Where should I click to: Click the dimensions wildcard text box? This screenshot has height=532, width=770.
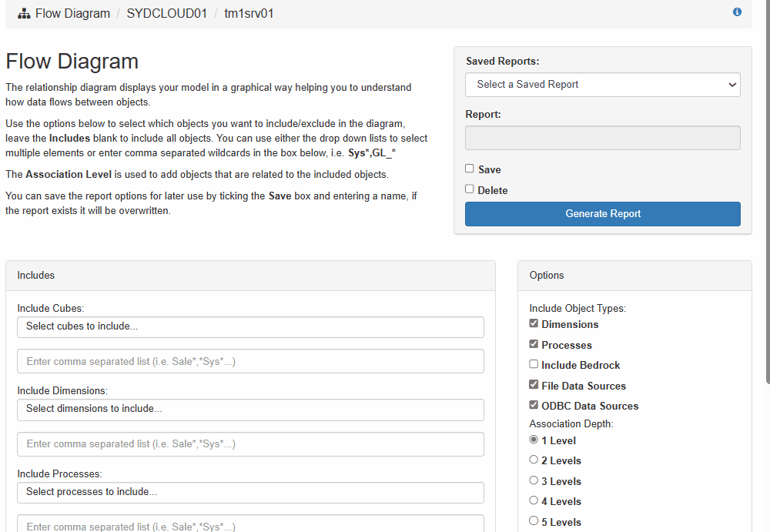250,444
